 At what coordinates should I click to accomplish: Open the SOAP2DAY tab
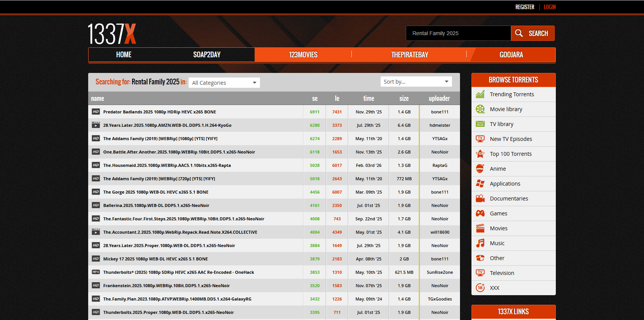click(207, 55)
